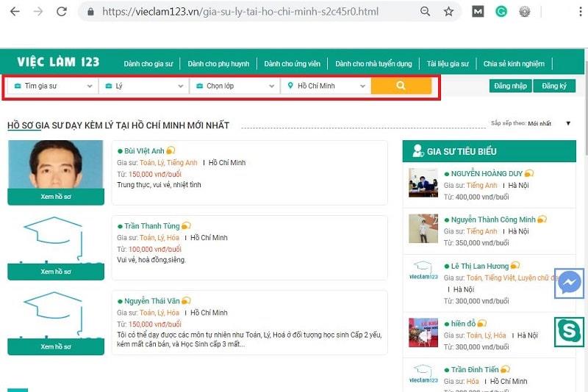The width and height of the screenshot is (588, 392).
Task: Open "Dành cho gia sư" menu
Action: tap(148, 64)
